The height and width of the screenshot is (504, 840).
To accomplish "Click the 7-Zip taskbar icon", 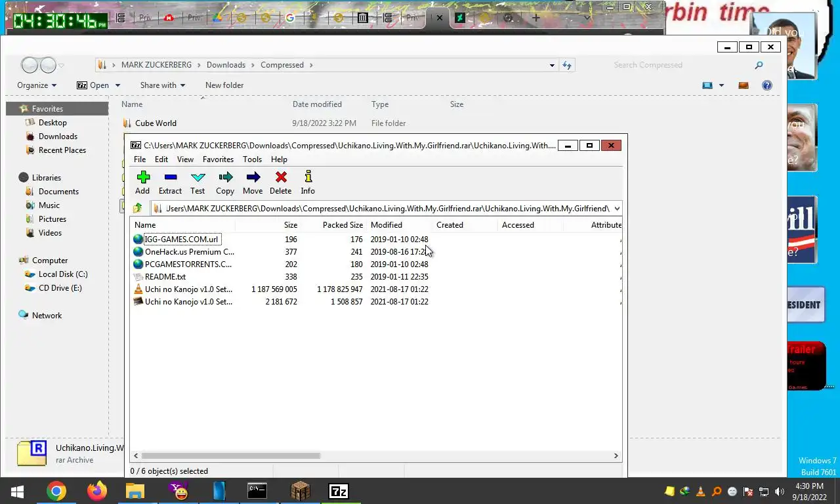I will [x=339, y=491].
